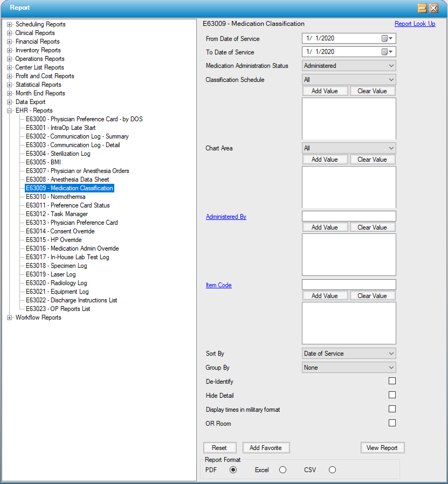Screen dimensions: 448x484
Task: Collapse the EHR - Reports tree node
Action: click(x=10, y=110)
